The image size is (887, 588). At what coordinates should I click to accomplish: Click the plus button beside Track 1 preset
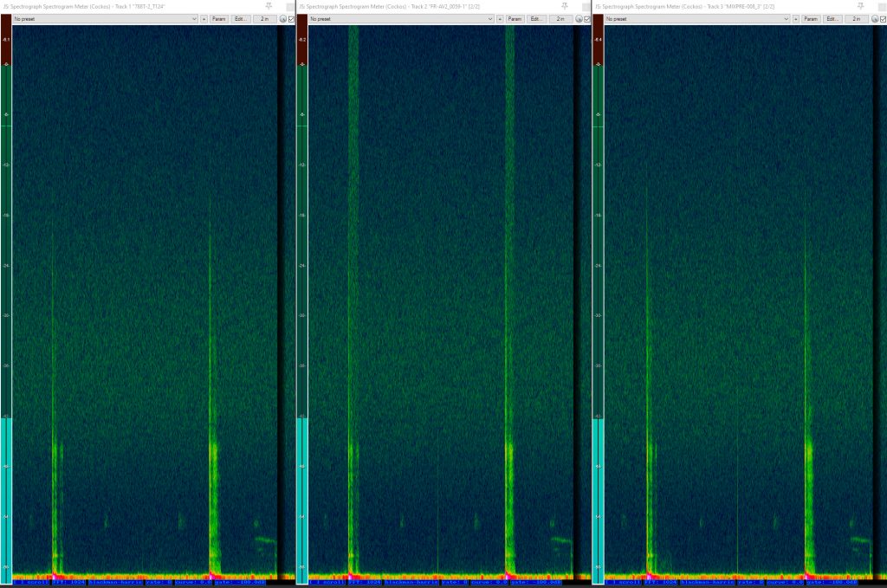pyautogui.click(x=204, y=18)
